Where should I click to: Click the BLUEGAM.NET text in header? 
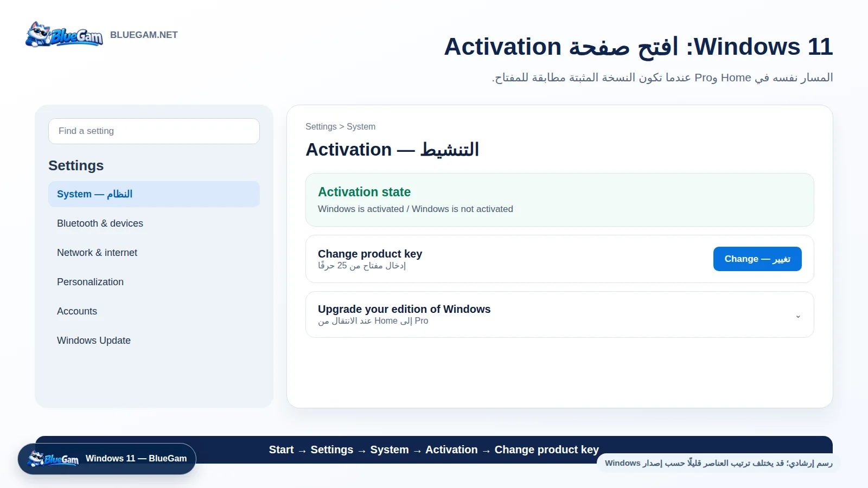(144, 35)
